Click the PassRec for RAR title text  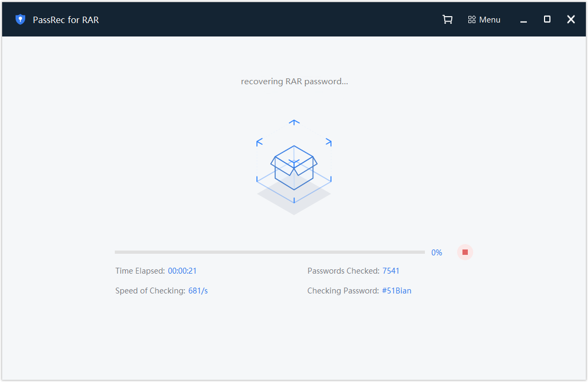(66, 20)
